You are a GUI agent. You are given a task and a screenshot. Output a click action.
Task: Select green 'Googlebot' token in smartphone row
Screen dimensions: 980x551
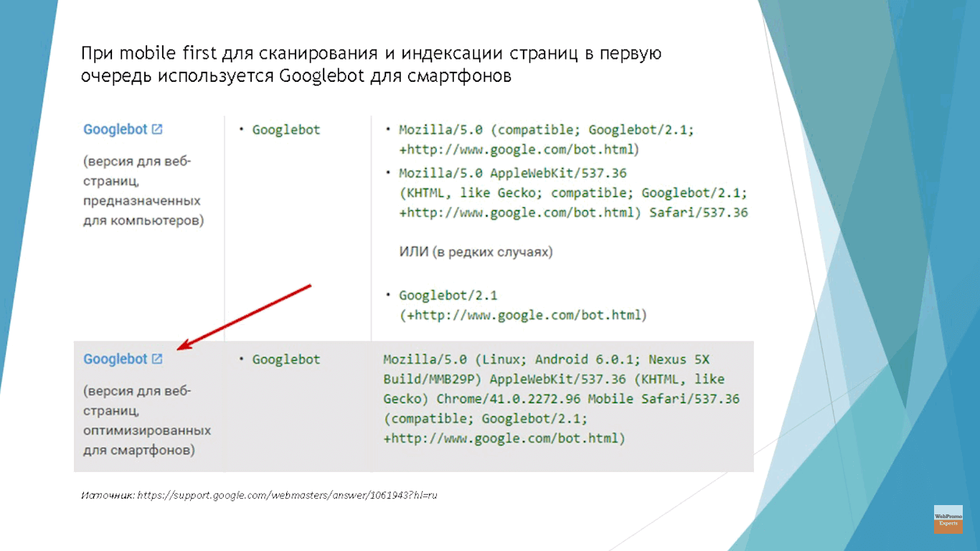[286, 359]
